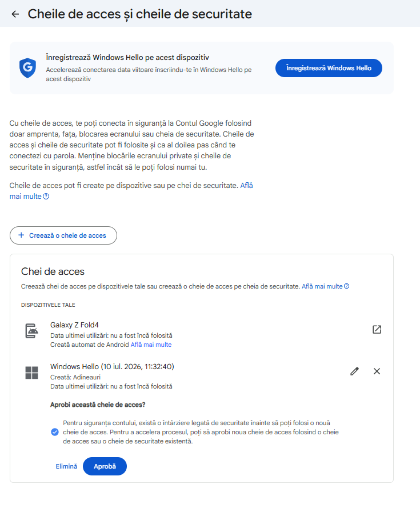Approve the passkey with Aprobă button
420x520 pixels.
point(105,466)
